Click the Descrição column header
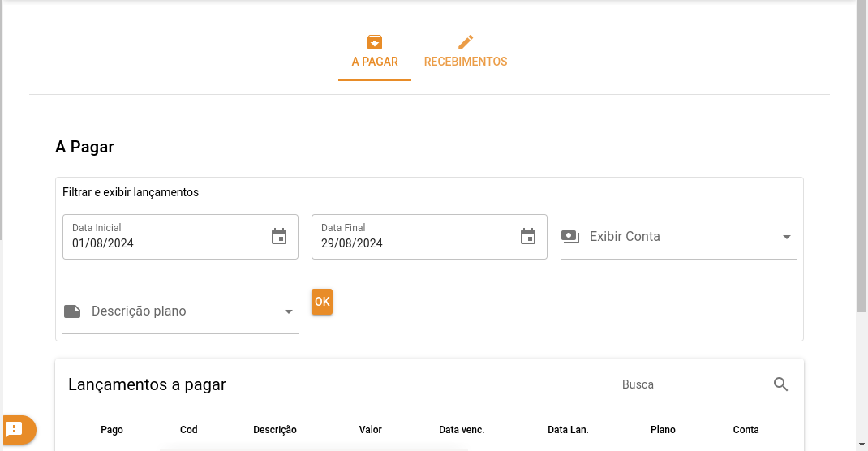This screenshot has width=868, height=451. [x=275, y=430]
